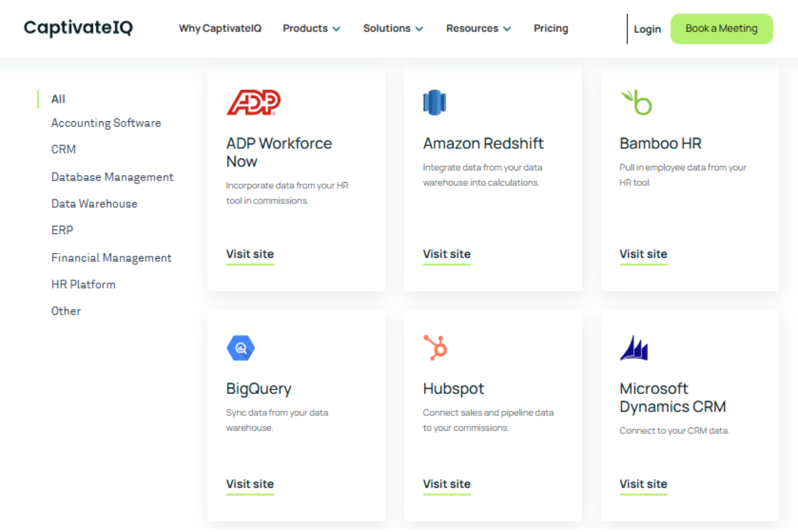The width and height of the screenshot is (798, 532).
Task: Click 'Connect to your CRM data' text
Action: pyautogui.click(x=675, y=431)
